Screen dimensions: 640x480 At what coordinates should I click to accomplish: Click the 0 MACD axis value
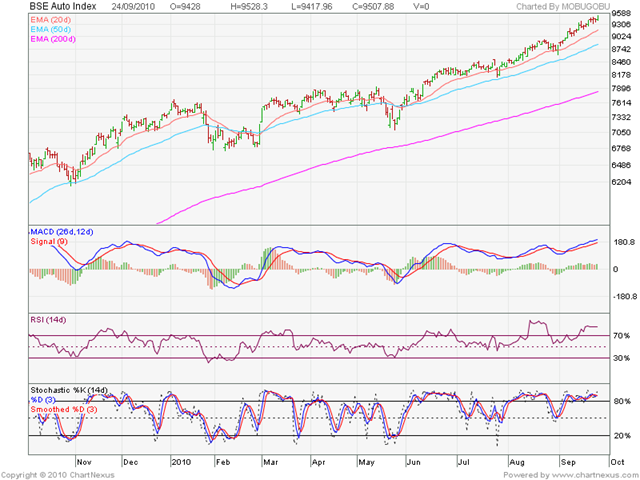(x=616, y=269)
